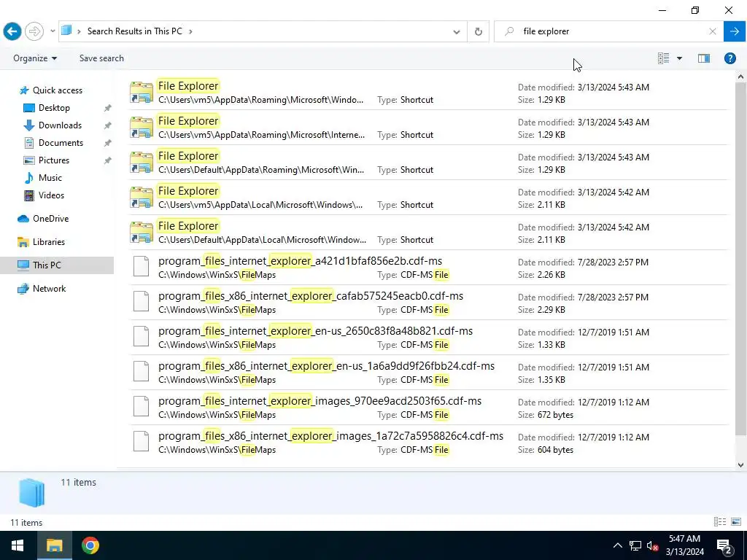Click the Pictures pin icon
The image size is (747, 560).
click(108, 160)
